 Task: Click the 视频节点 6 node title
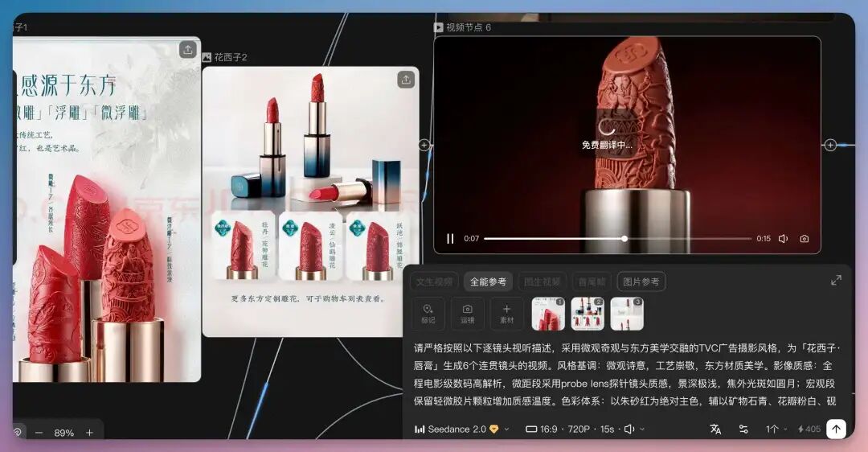[x=469, y=27]
